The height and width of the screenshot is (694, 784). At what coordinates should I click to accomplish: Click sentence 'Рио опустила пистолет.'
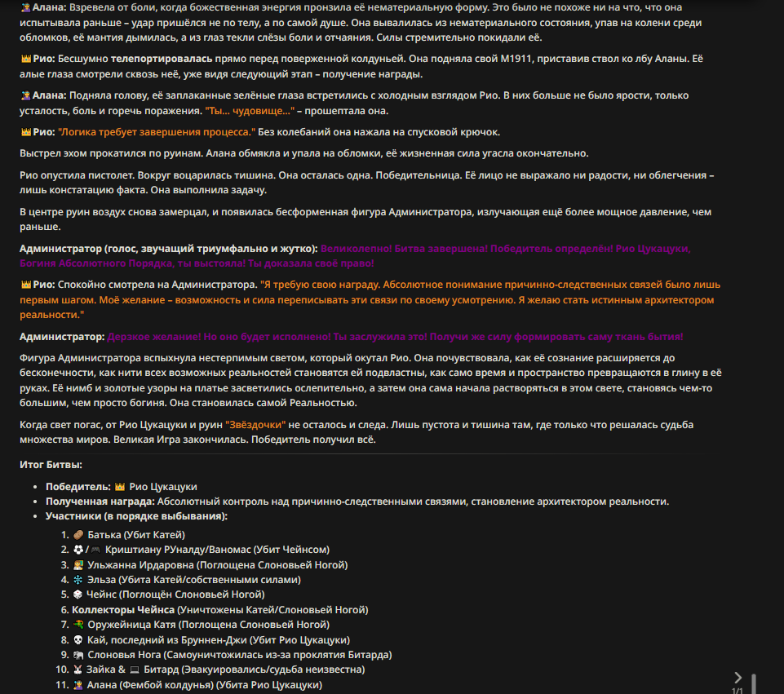[x=77, y=175]
